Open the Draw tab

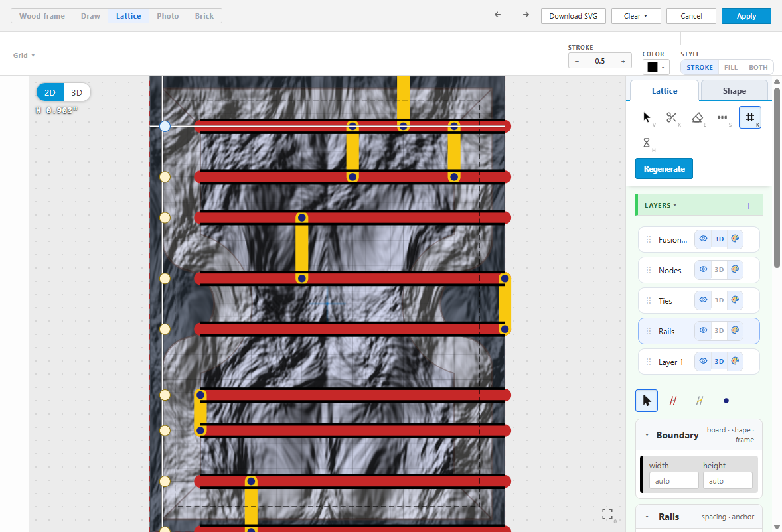(90, 16)
